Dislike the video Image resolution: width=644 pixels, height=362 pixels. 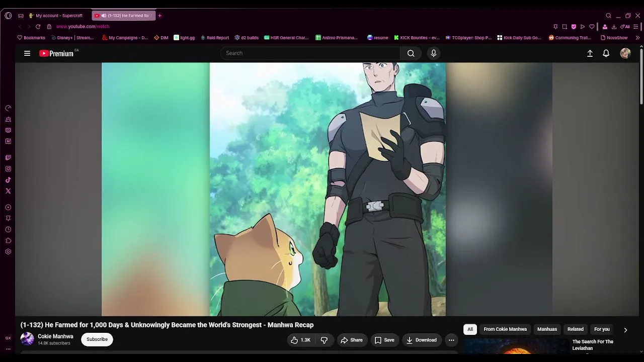click(324, 340)
